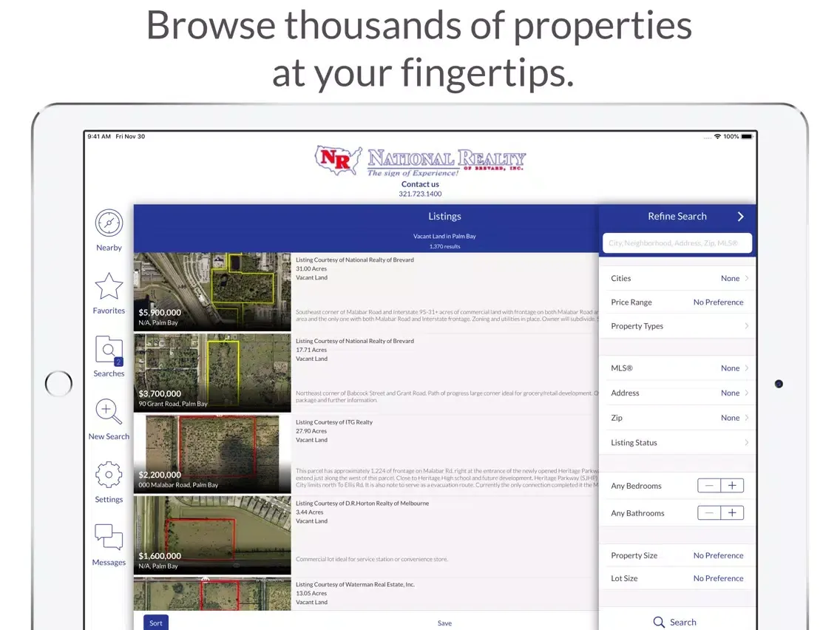
Task: Expand the Cities filter row
Action: (x=677, y=278)
